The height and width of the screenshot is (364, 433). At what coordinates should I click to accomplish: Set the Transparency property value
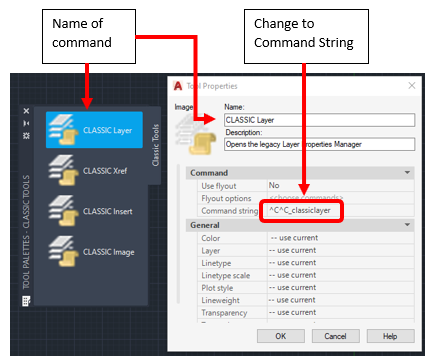pos(341,313)
